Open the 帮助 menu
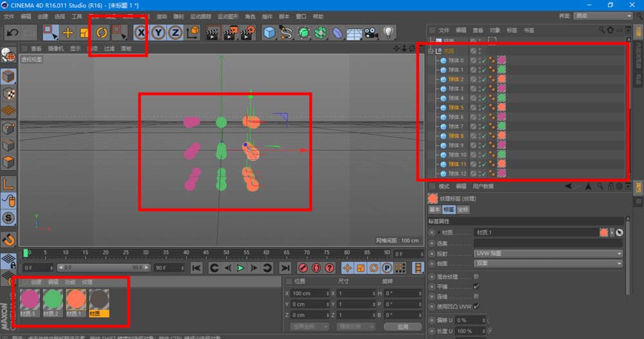This screenshot has width=644, height=339. click(318, 17)
